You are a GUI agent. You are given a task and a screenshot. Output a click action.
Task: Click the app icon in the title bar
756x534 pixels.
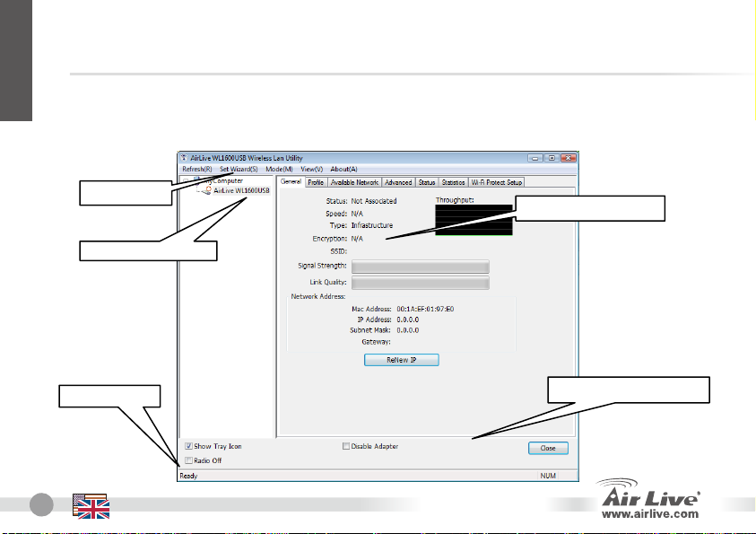coord(185,156)
